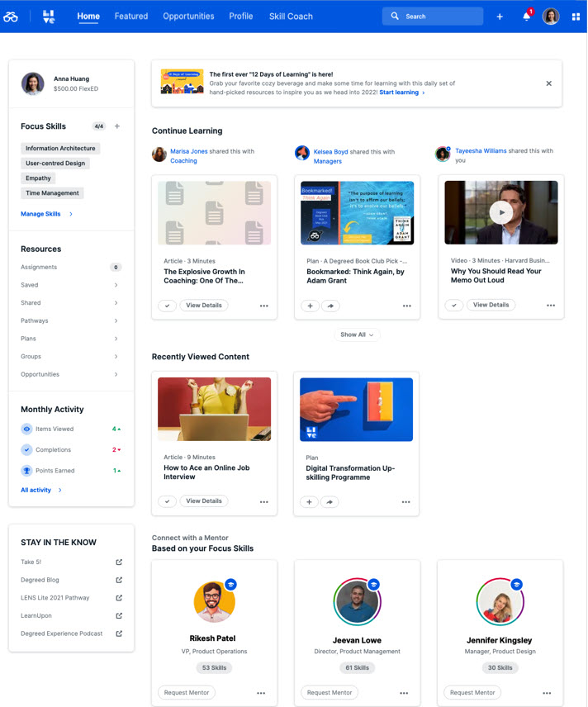Open more options for Rikesh Patel card

261,693
